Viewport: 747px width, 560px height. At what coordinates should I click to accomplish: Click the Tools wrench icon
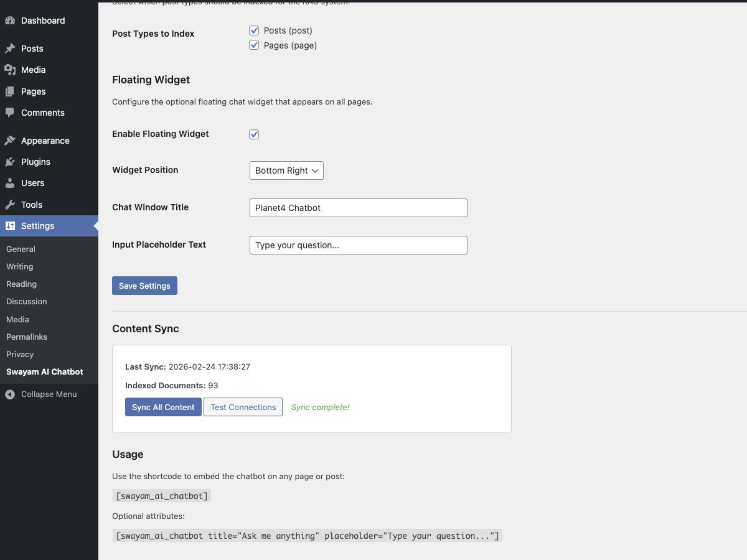[11, 204]
